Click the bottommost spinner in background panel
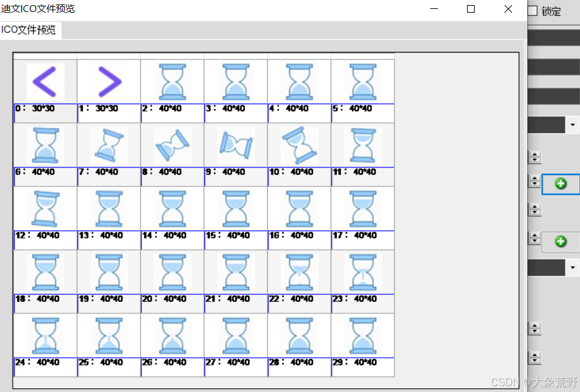Image resolution: width=580 pixels, height=392 pixels. (534, 358)
